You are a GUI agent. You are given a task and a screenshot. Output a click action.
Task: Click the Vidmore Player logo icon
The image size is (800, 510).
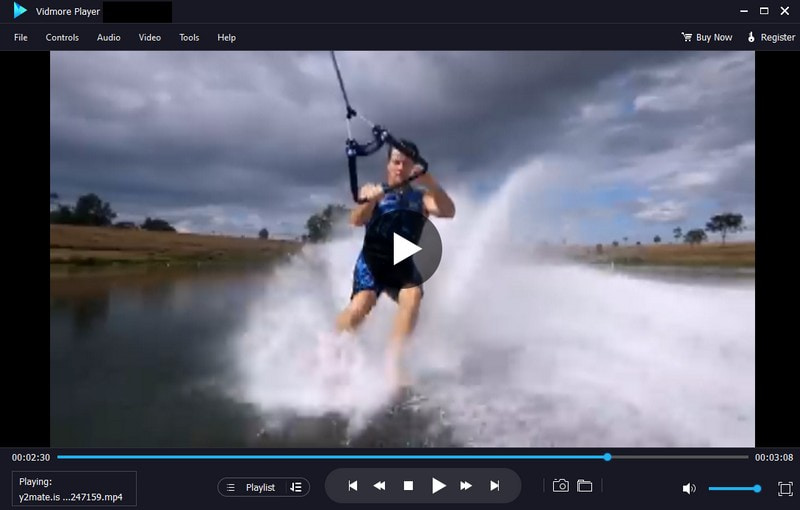(19, 11)
